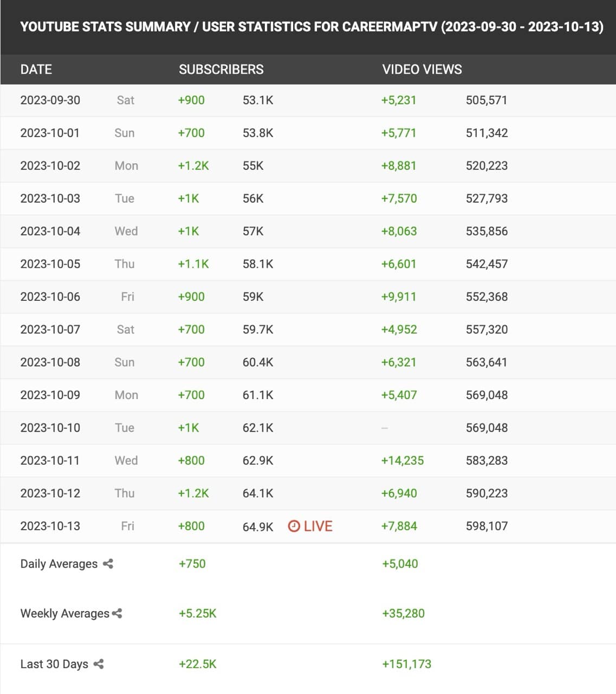This screenshot has width=616, height=694.
Task: Click total views value 527,793
Action: pos(487,198)
